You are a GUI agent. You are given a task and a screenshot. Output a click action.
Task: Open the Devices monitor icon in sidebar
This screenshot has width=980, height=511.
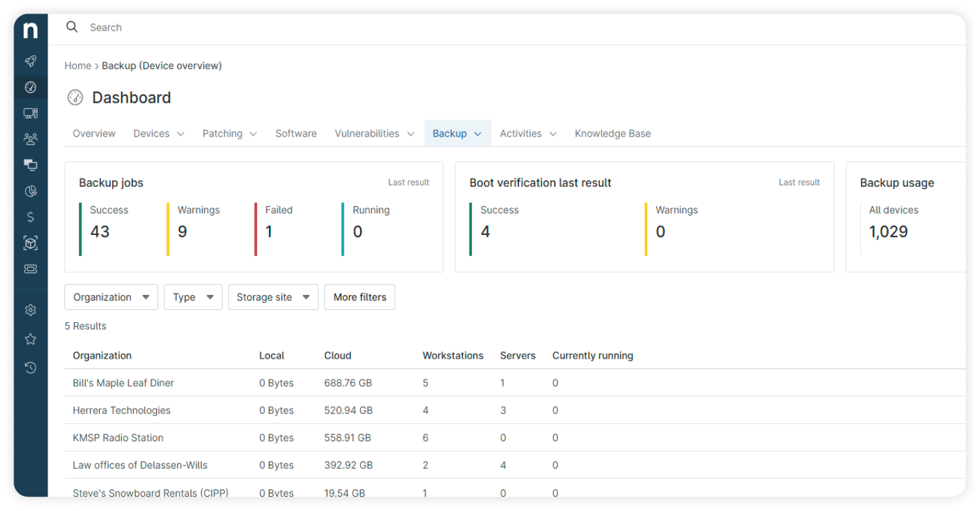[x=31, y=113]
